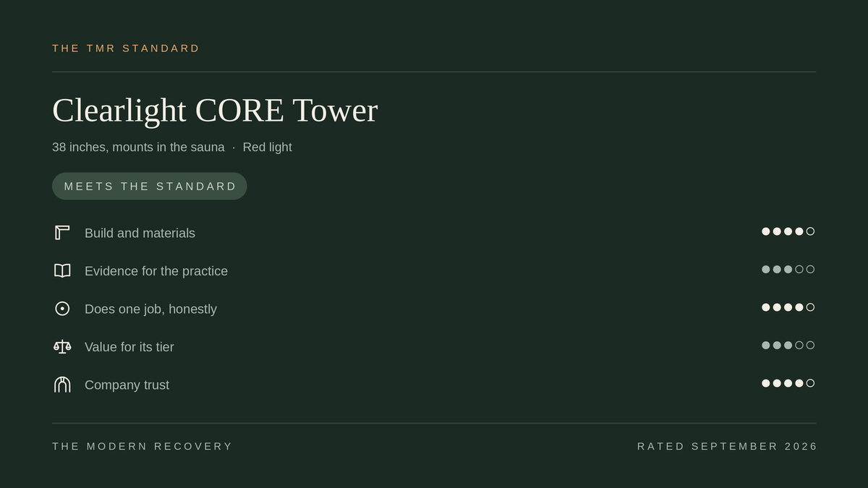Click the Build and materials label
Image resolution: width=868 pixels, height=488 pixels.
pyautogui.click(x=140, y=234)
